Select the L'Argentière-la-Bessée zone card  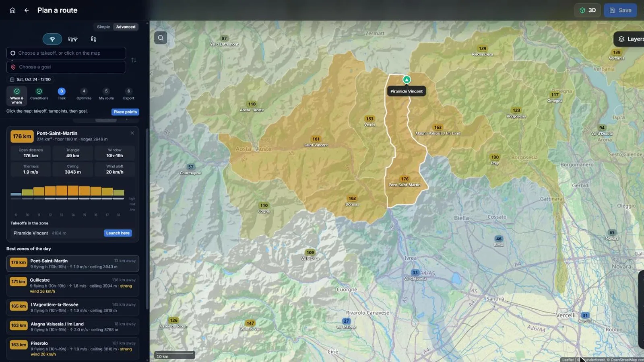(x=73, y=307)
